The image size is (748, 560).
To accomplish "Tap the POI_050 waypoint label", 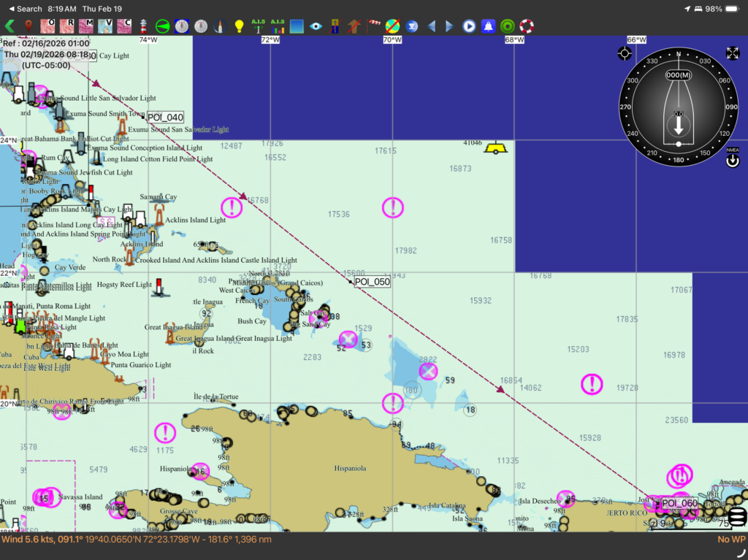I will click(x=372, y=281).
